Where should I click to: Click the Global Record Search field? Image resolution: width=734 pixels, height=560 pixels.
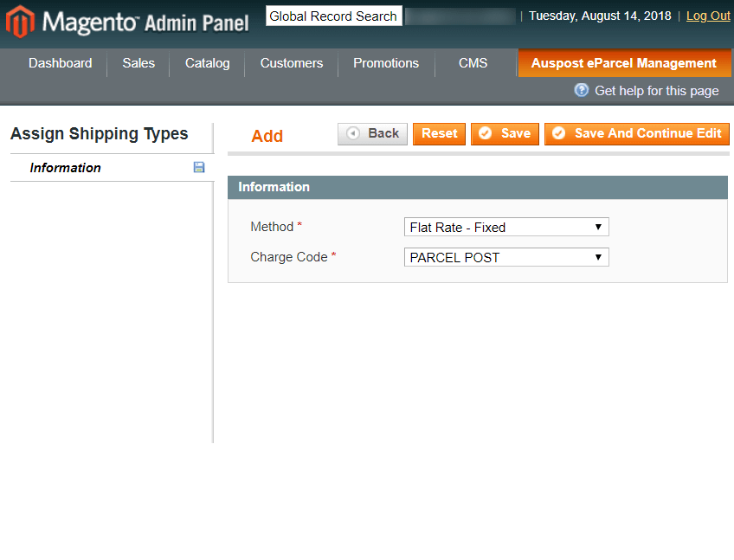[x=334, y=16]
